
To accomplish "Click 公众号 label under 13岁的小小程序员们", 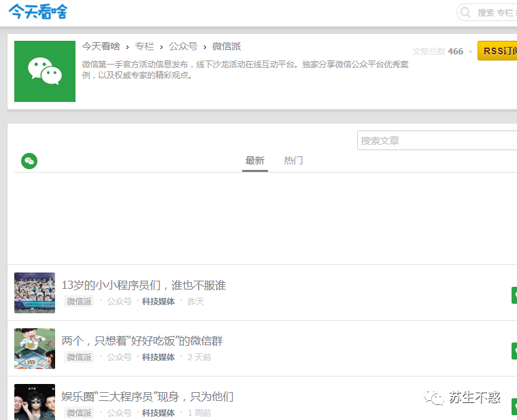I will click(119, 302).
